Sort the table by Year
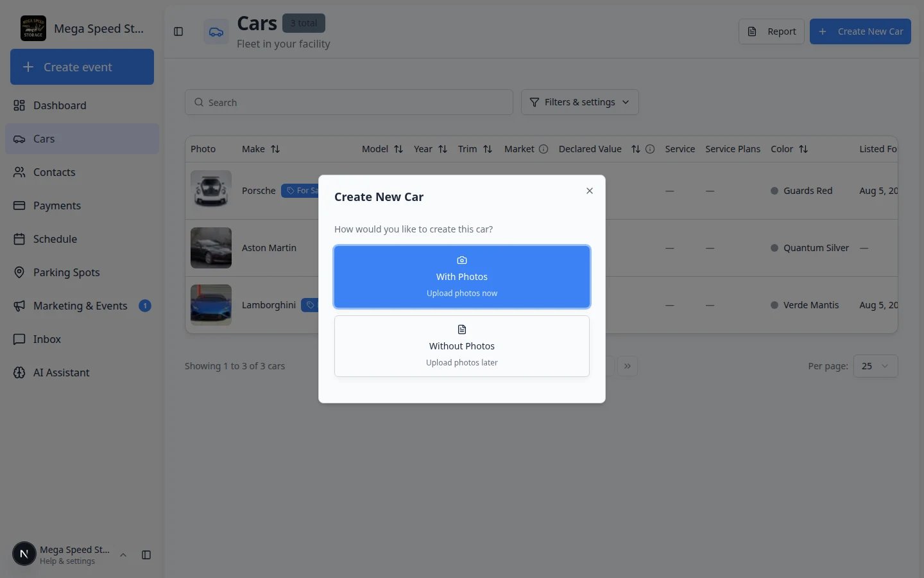The width and height of the screenshot is (924, 578). coord(443,149)
